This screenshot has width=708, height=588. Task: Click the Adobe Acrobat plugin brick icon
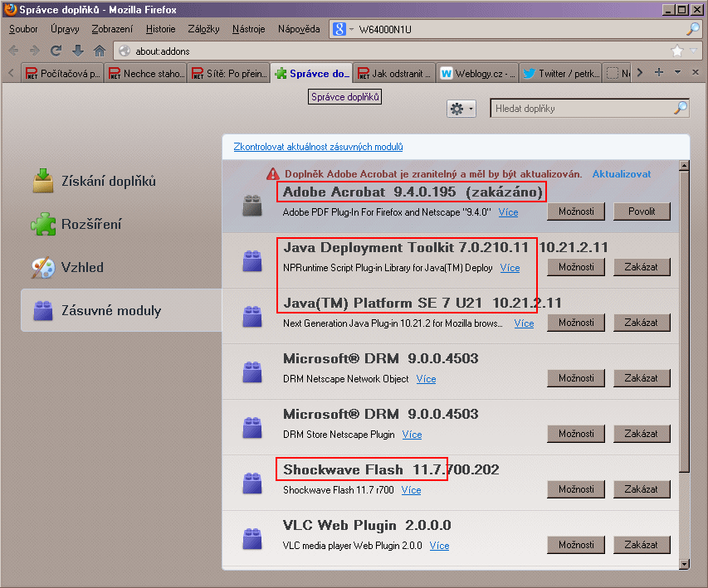click(252, 206)
